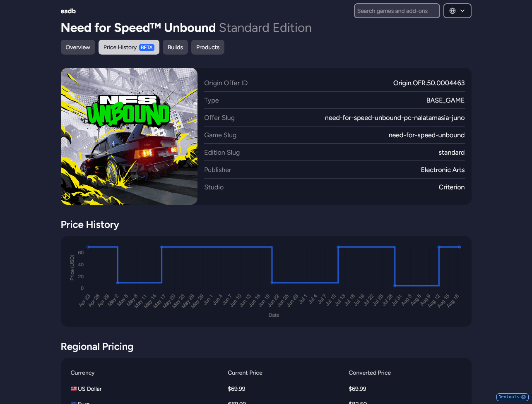The image size is (532, 404).
Task: Click the need-for-speed-unbound-pc-nalatamasia-juno offer slug
Action: pyautogui.click(x=395, y=118)
